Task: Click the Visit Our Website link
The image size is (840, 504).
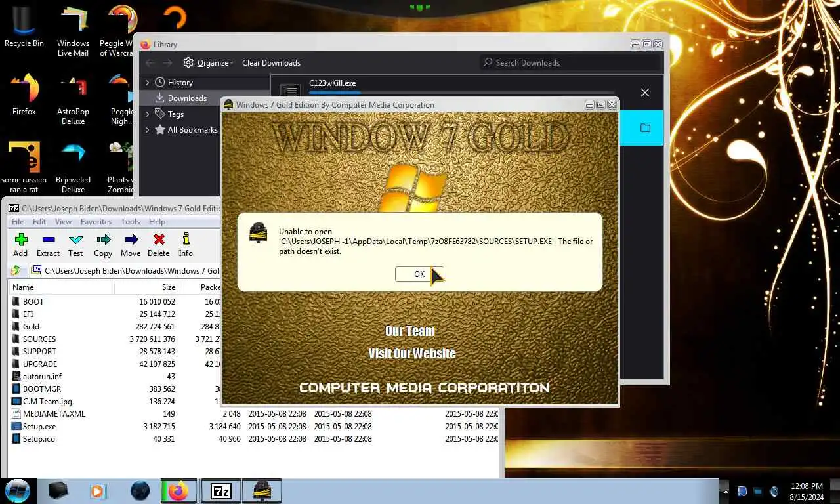Action: tap(412, 354)
